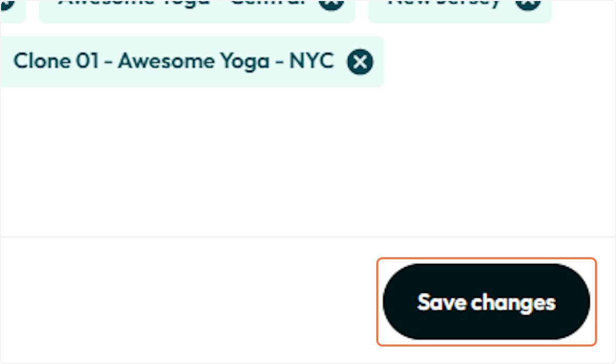Delete Clone 01 NYC location via its X icon
This screenshot has width=616, height=364.
pos(360,62)
